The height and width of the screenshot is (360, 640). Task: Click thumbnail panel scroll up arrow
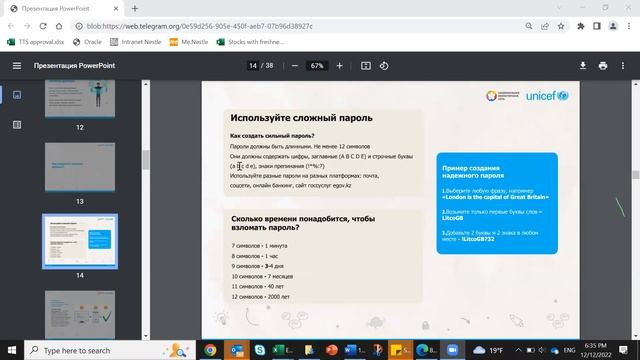146,84
